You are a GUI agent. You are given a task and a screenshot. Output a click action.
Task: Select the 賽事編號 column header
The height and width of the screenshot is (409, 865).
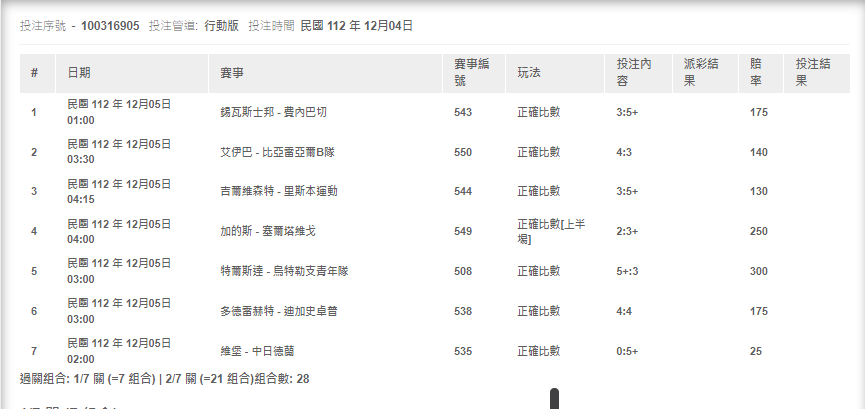[x=471, y=73]
